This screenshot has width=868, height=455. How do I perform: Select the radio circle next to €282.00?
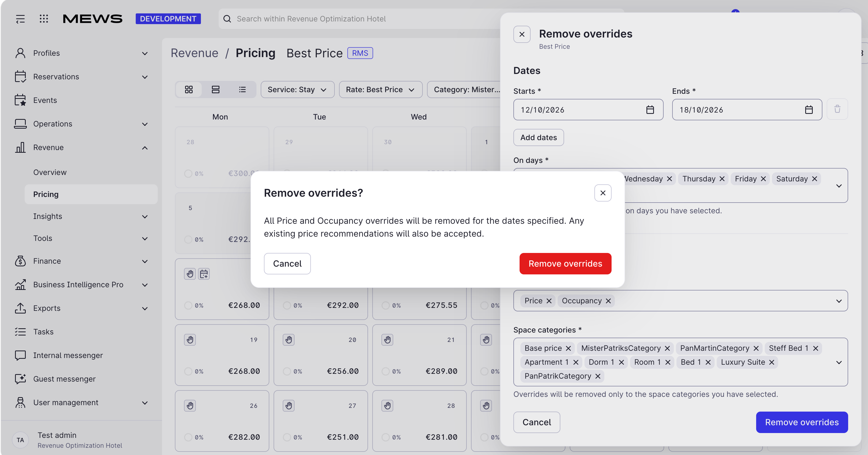188,437
